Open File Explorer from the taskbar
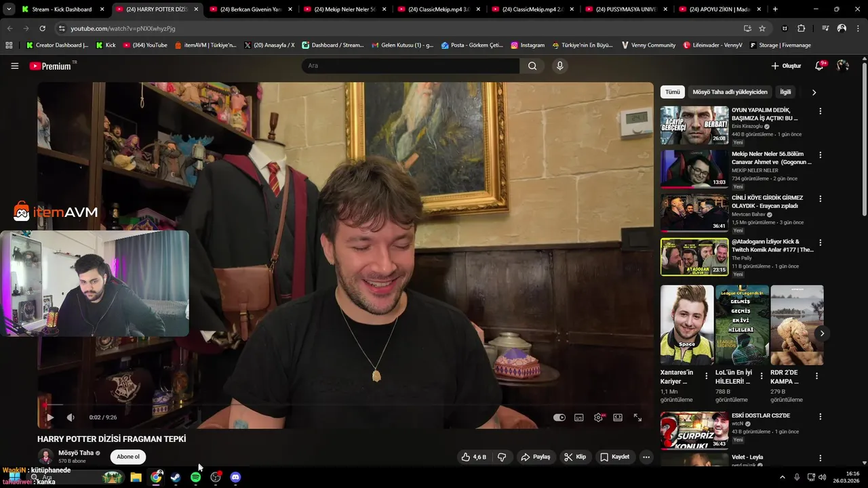This screenshot has width=868, height=488. coord(136,477)
